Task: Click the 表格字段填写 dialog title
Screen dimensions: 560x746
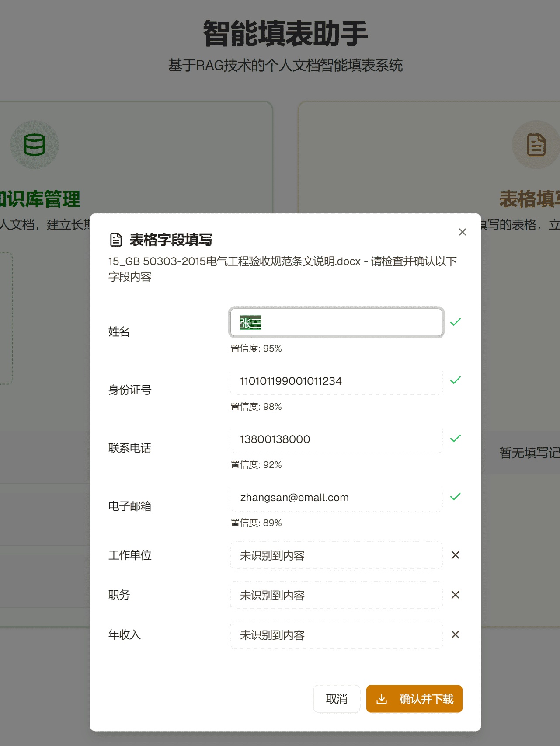Action: (x=171, y=240)
